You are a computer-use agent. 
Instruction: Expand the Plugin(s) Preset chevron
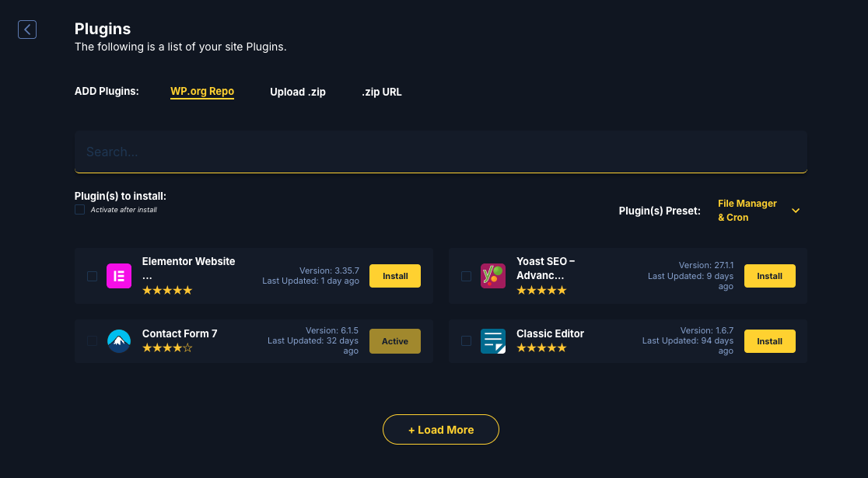[796, 211]
